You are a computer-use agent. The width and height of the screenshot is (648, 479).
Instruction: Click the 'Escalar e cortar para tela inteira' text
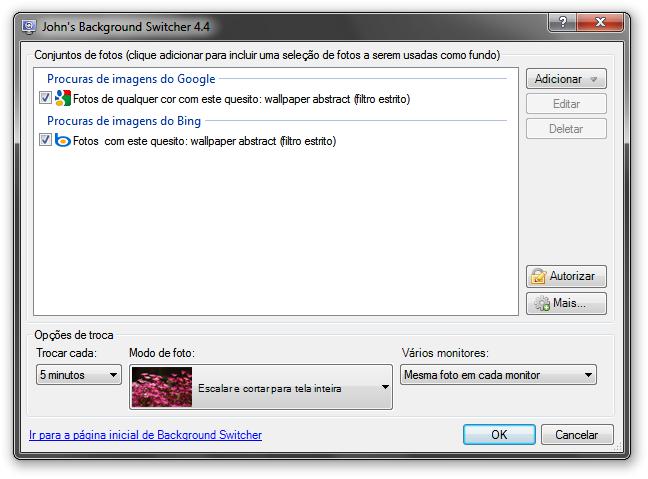[269, 389]
